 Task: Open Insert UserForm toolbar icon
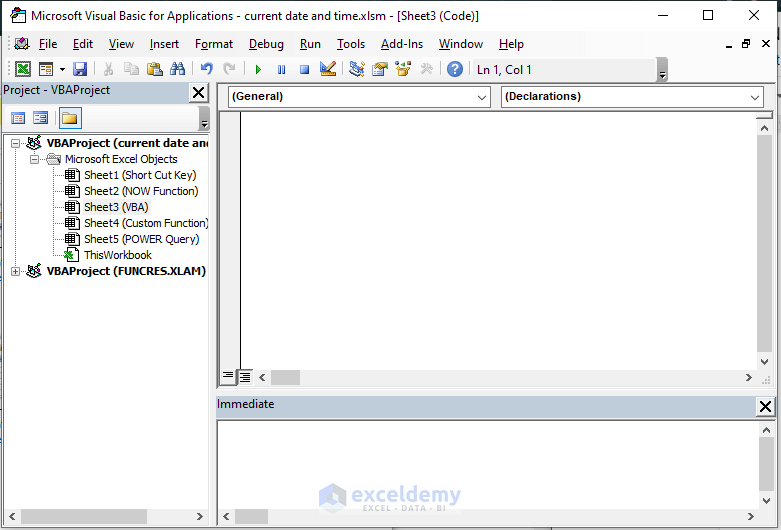click(46, 69)
